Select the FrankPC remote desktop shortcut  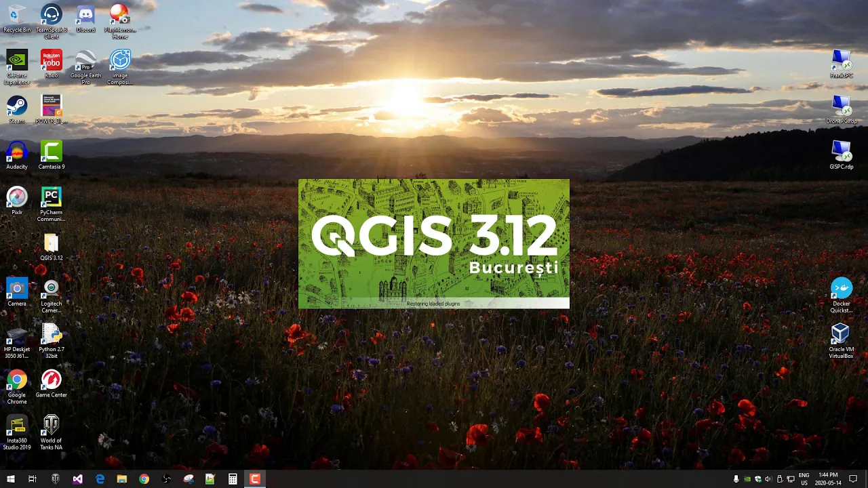(x=841, y=64)
